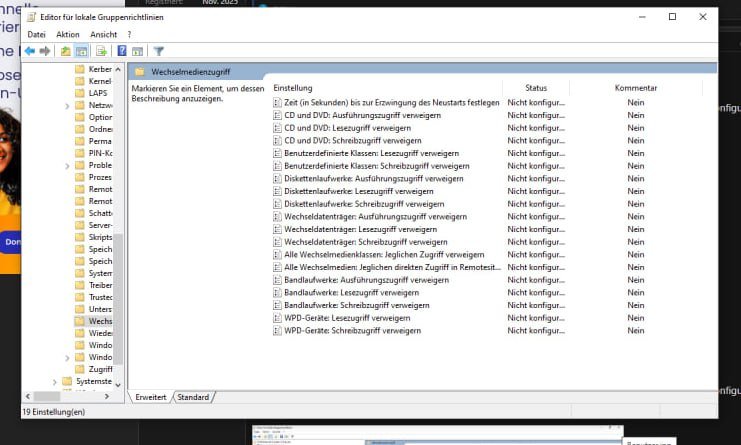Click the export list toolbar icon
This screenshot has height=445, width=741.
click(101, 51)
